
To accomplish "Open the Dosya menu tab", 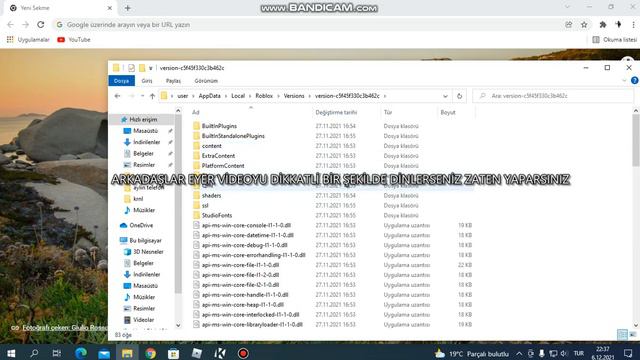I will tap(121, 81).
